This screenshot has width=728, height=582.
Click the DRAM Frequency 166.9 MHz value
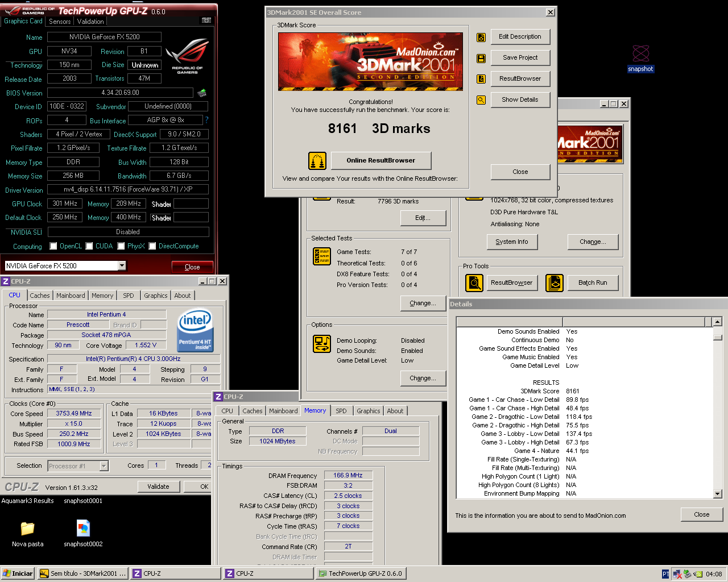coord(348,475)
